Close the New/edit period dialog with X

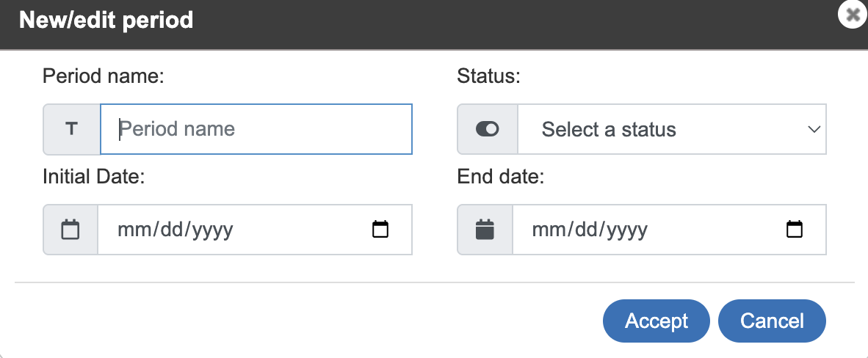click(853, 15)
